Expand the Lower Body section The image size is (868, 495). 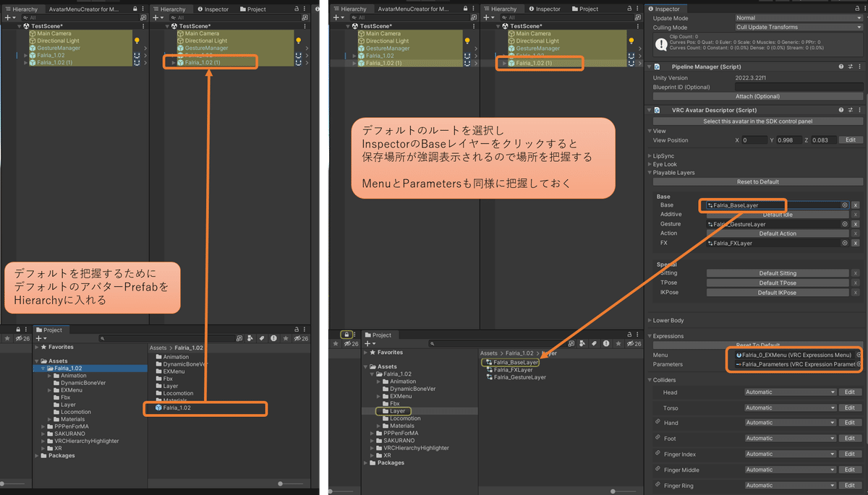pyautogui.click(x=650, y=320)
